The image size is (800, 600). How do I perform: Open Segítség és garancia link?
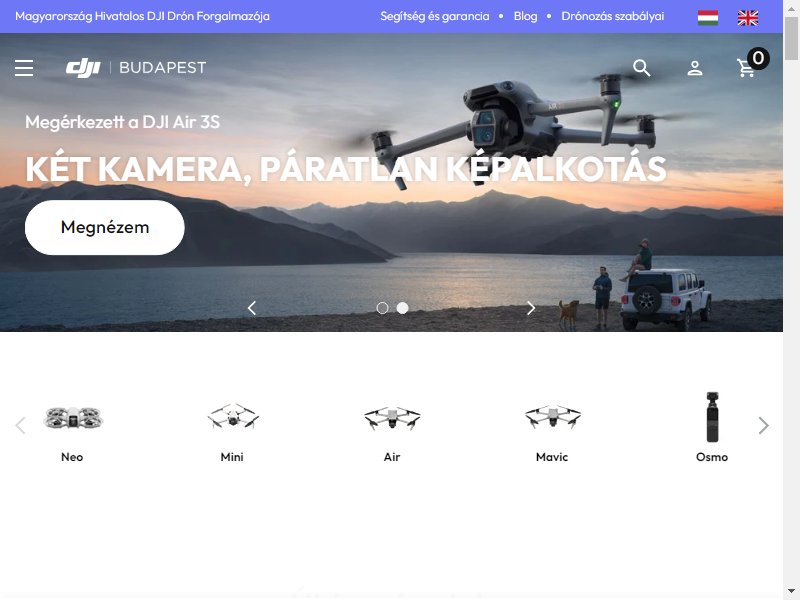click(x=435, y=16)
